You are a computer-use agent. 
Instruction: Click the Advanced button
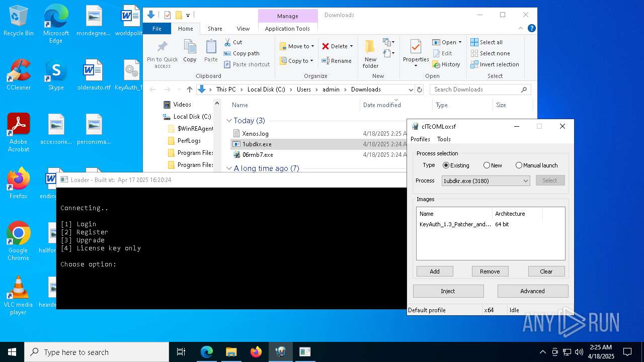532,291
